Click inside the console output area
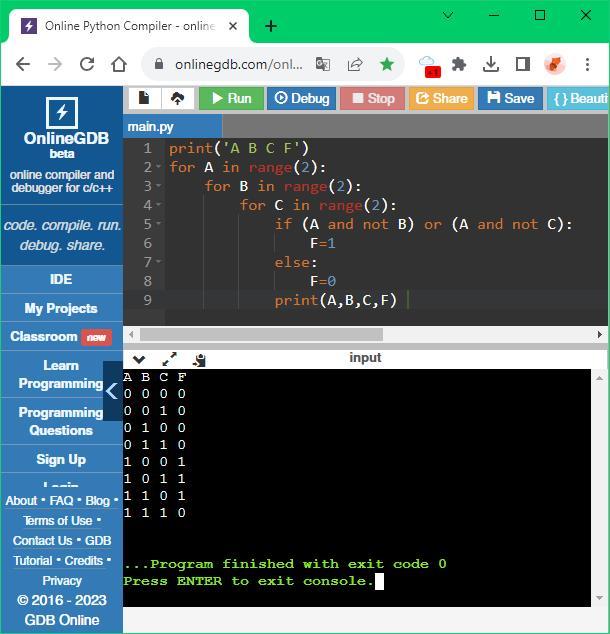This screenshot has height=634, width=610. click(357, 488)
